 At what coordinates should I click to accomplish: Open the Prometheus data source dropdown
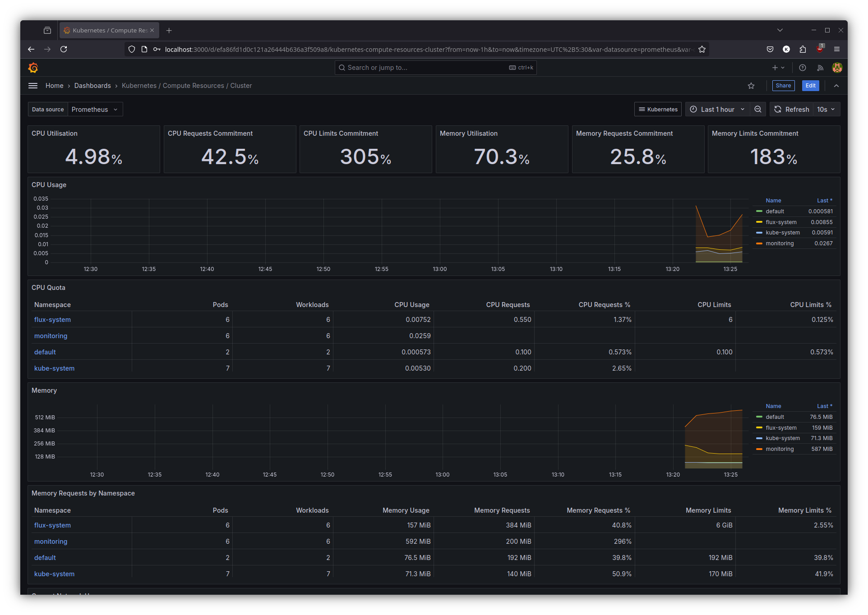click(x=95, y=109)
